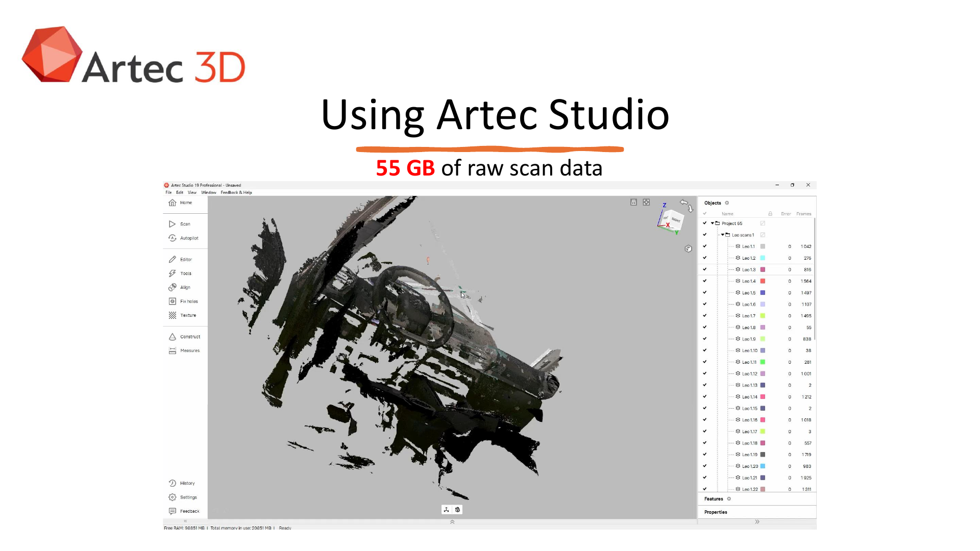The image size is (980, 551).
Task: Open the Feedback & Help menu
Action: click(236, 192)
